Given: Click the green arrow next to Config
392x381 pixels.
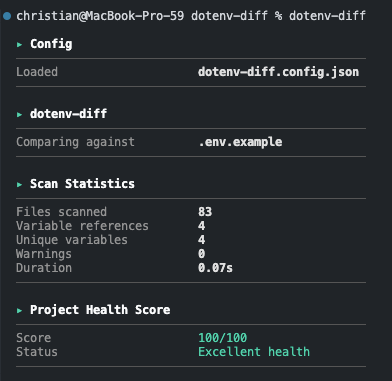Looking at the screenshot, I should click(19, 44).
